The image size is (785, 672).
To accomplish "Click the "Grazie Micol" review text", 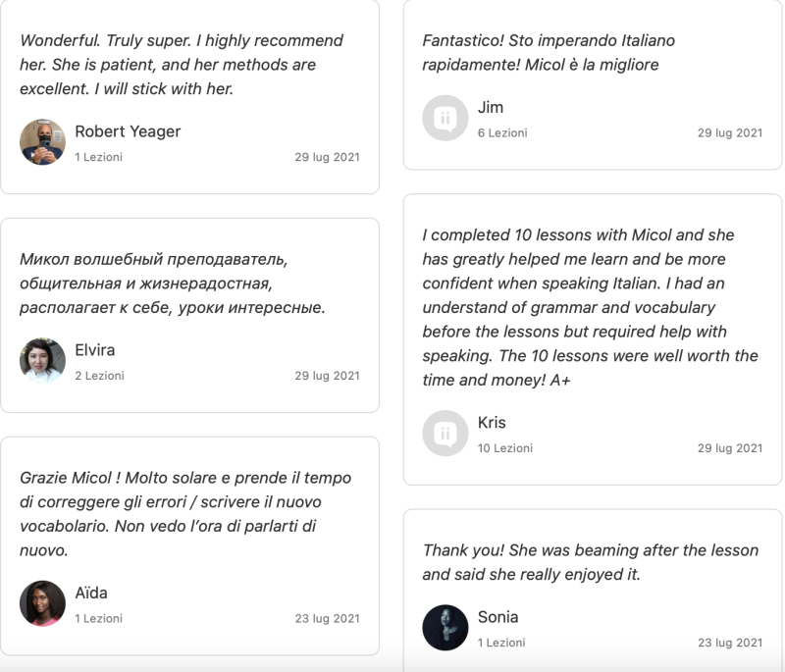I will pyautogui.click(x=184, y=514).
